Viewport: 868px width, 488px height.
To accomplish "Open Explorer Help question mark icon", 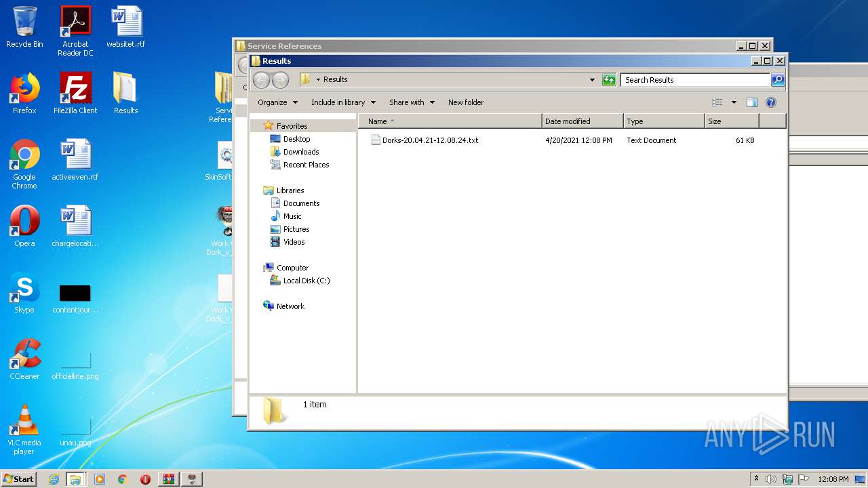I will (770, 102).
